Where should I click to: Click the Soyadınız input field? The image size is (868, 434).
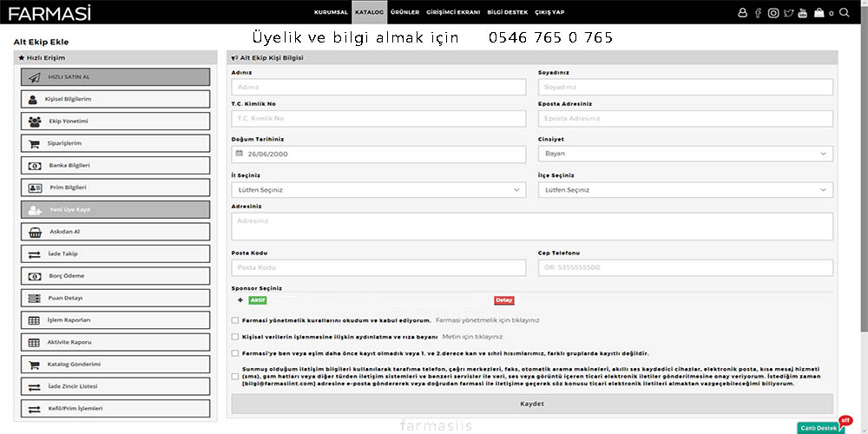[686, 87]
